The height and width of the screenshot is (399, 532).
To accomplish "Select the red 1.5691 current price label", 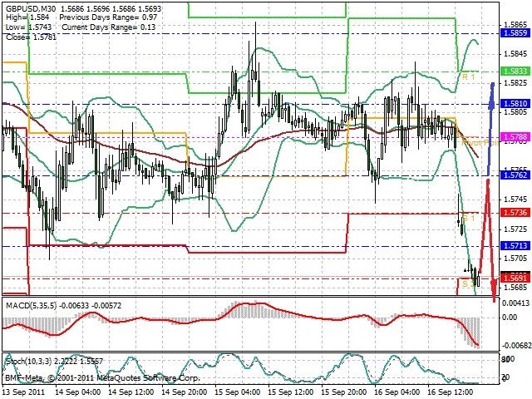I will tap(515, 278).
